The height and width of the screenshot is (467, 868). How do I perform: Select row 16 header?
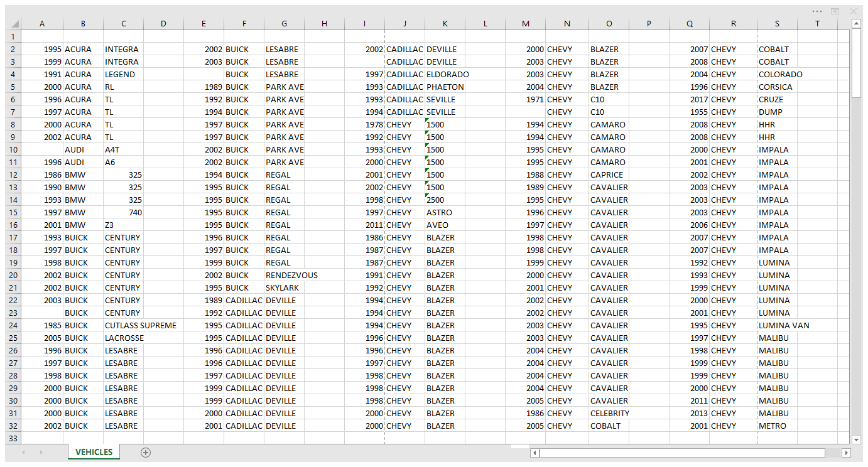click(x=13, y=225)
